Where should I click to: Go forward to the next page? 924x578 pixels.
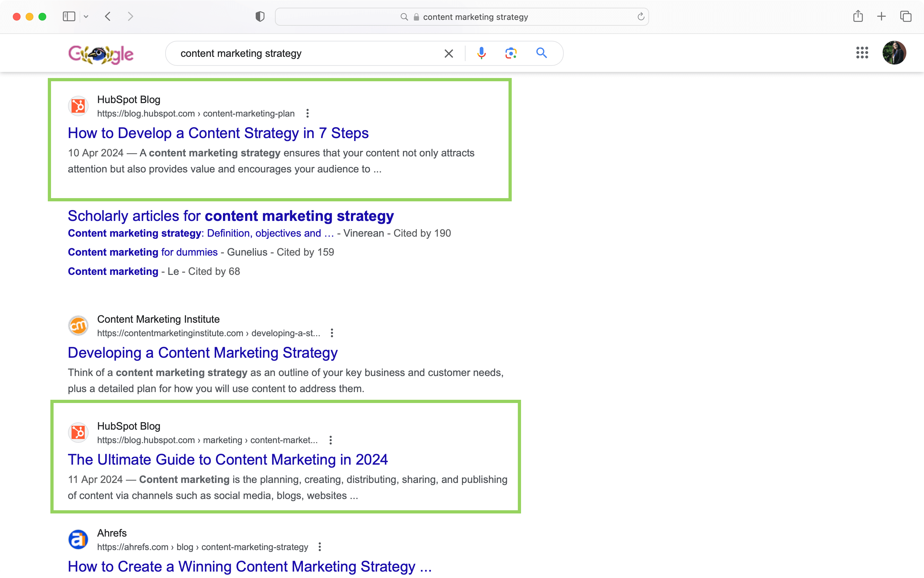point(131,16)
